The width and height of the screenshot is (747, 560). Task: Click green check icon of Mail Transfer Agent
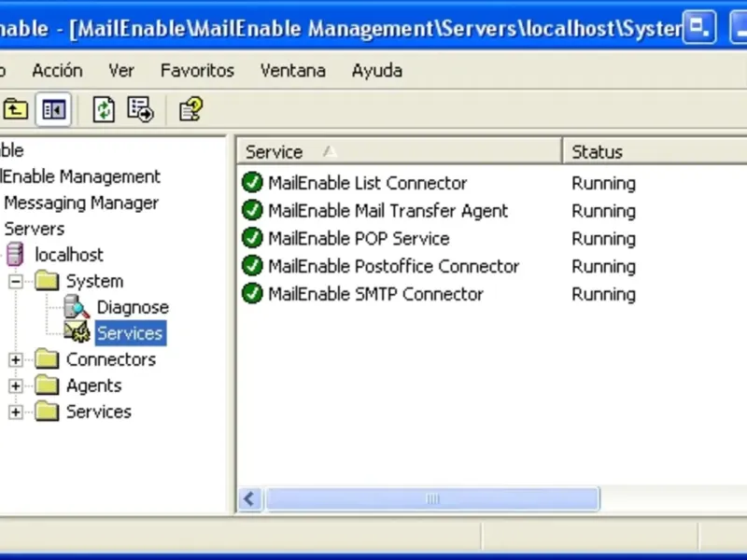252,210
